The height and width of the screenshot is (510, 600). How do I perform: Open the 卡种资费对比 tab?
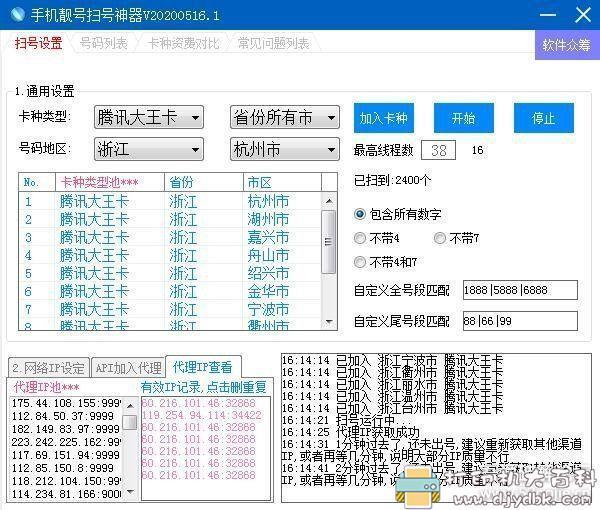tap(184, 43)
